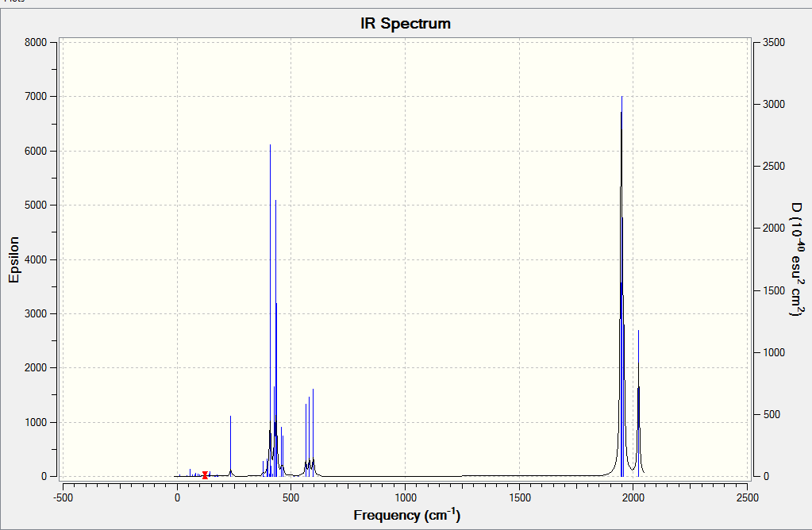
Task: Click the red marker on the frequency baseline
Action: (205, 475)
